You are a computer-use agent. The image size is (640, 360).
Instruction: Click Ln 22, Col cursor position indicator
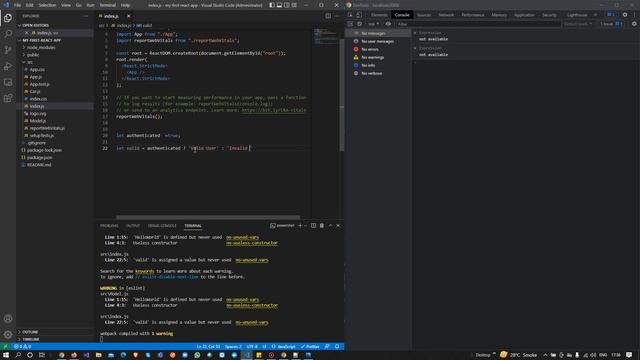(x=208, y=347)
